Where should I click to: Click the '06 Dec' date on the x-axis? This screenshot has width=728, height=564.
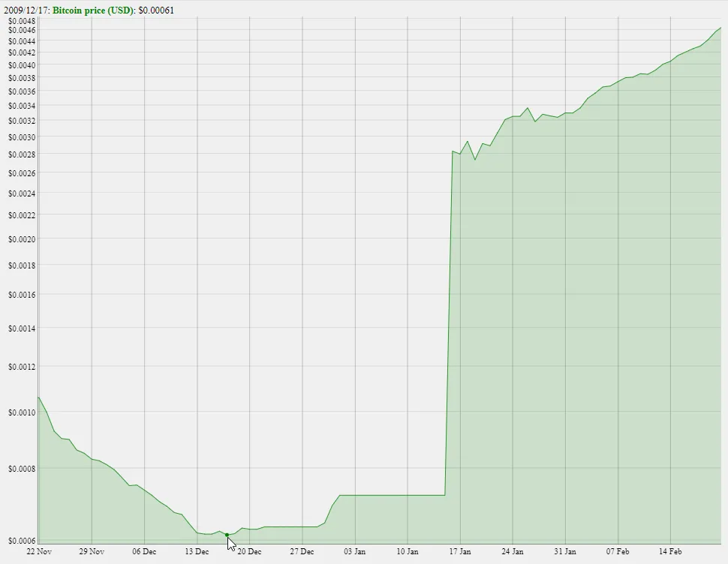coord(144,551)
